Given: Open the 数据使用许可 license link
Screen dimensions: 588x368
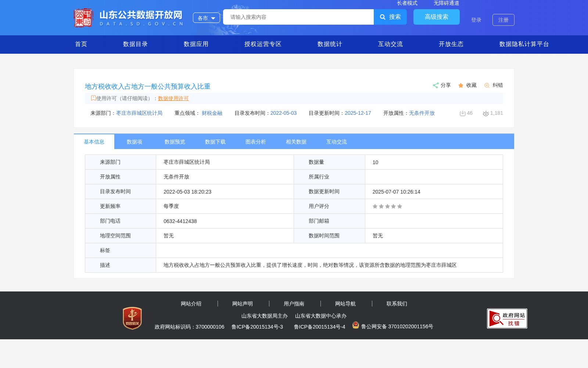Looking at the screenshot, I should (173, 98).
